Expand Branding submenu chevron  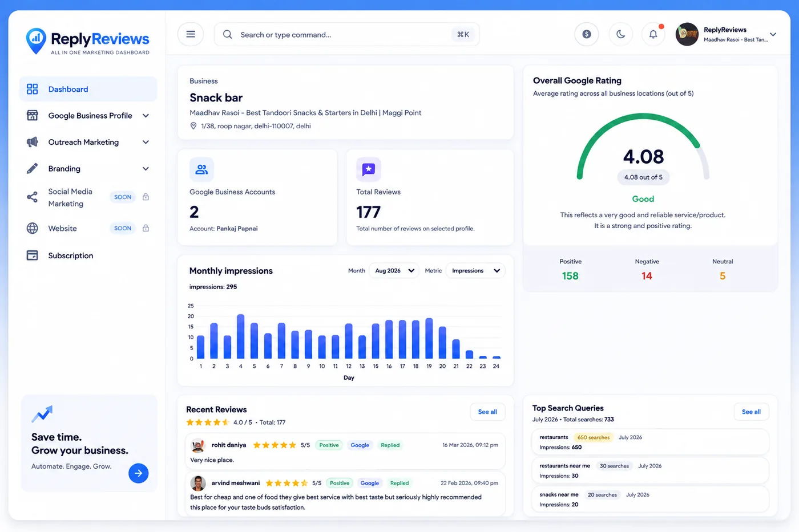click(146, 169)
